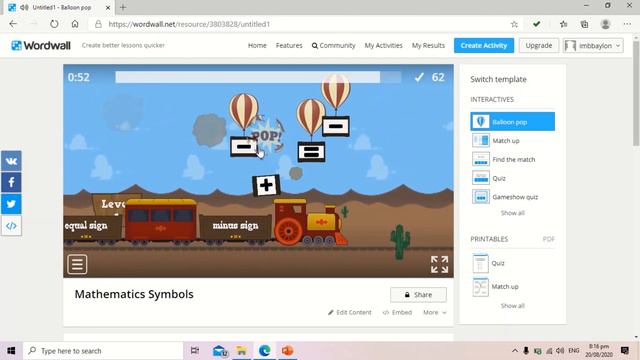Open a new browser tab
This screenshot has width=640, height=360.
click(x=123, y=7)
